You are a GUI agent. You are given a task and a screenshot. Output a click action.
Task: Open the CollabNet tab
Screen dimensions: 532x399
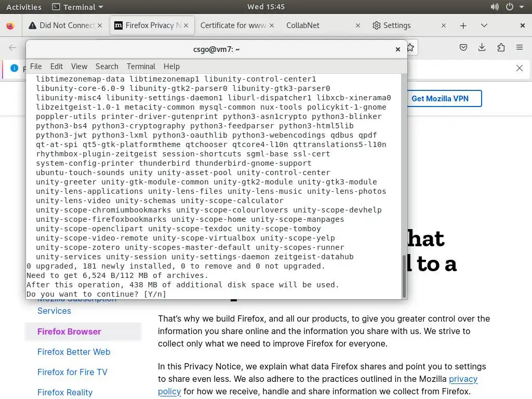tap(322, 25)
